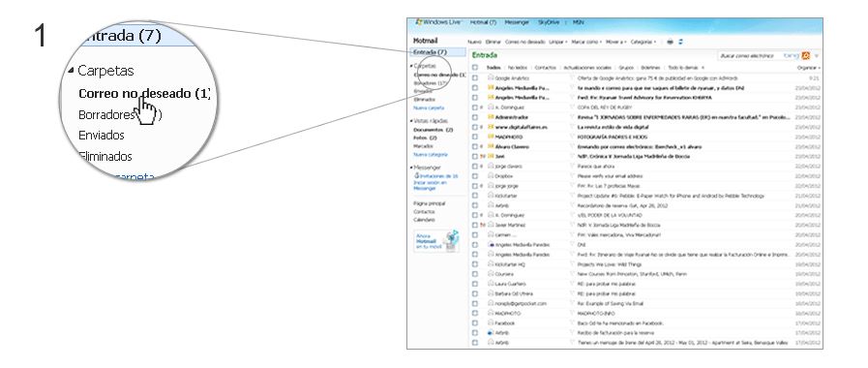Open the Calendario link in the sidebar

(425, 220)
